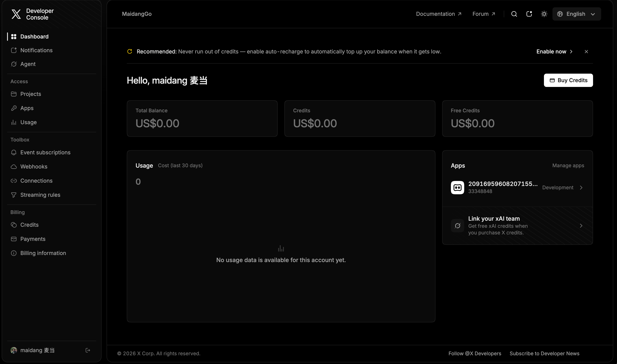Open the Forum external link

tap(484, 14)
